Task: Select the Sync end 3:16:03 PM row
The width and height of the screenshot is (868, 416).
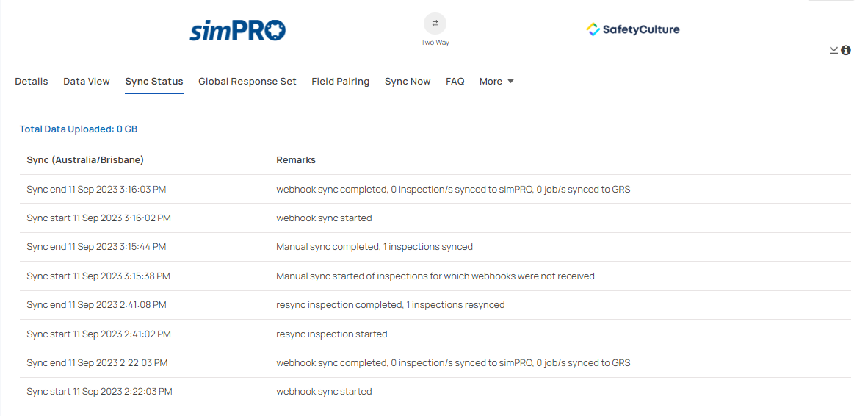Action: click(x=435, y=190)
